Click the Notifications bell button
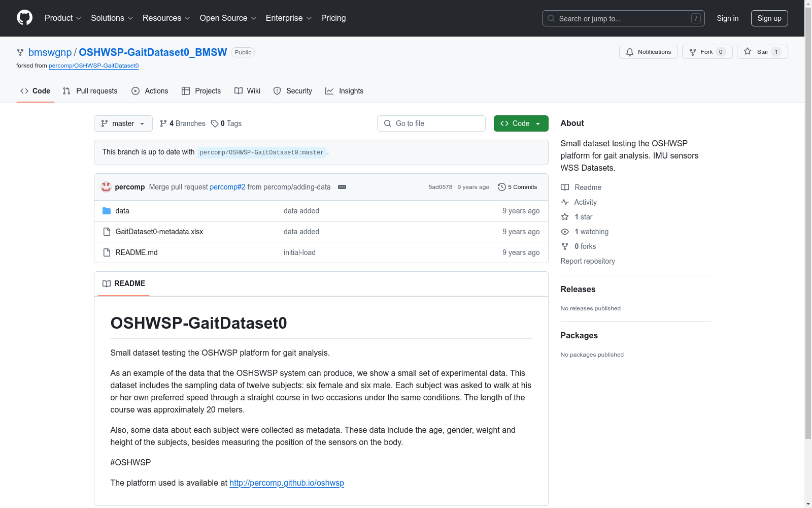The height and width of the screenshot is (508, 812). coord(648,52)
